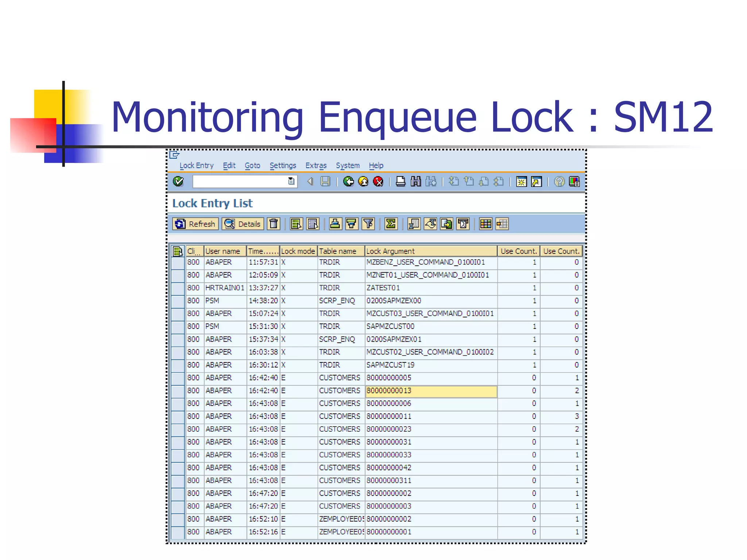Click the green Enter checkmark icon
Image resolution: width=747 pixels, height=560 pixels.
(178, 181)
